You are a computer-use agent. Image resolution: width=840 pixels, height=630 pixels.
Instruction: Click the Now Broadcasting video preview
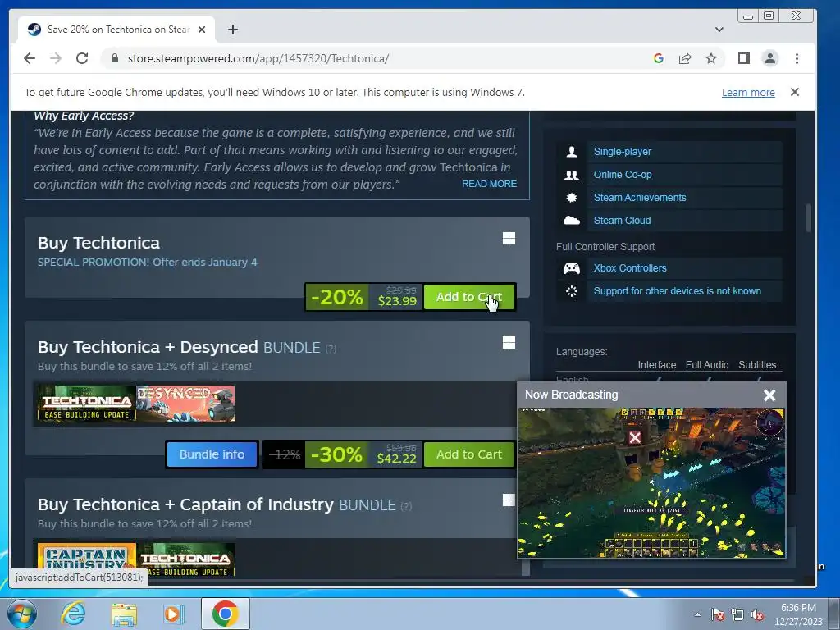tap(651, 482)
